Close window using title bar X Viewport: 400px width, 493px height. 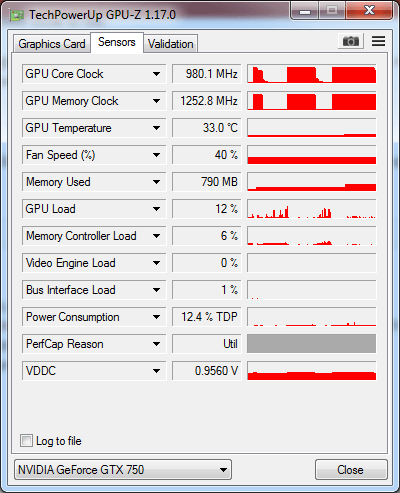click(x=369, y=11)
